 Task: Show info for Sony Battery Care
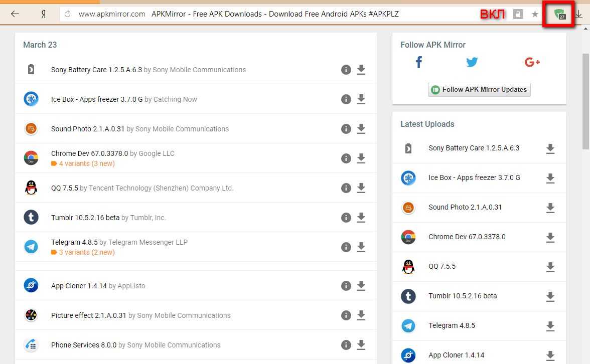click(x=346, y=70)
